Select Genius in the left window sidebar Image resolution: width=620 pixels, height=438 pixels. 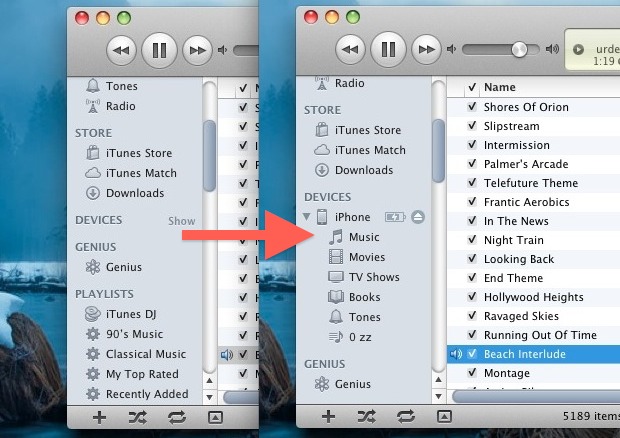pyautogui.click(x=114, y=267)
